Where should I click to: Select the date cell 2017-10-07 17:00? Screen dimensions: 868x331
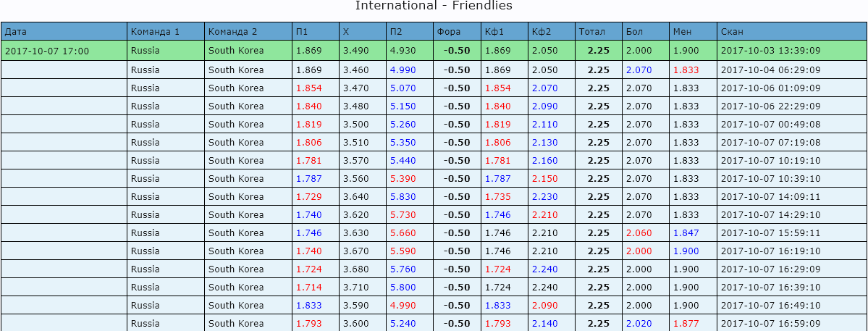46,51
